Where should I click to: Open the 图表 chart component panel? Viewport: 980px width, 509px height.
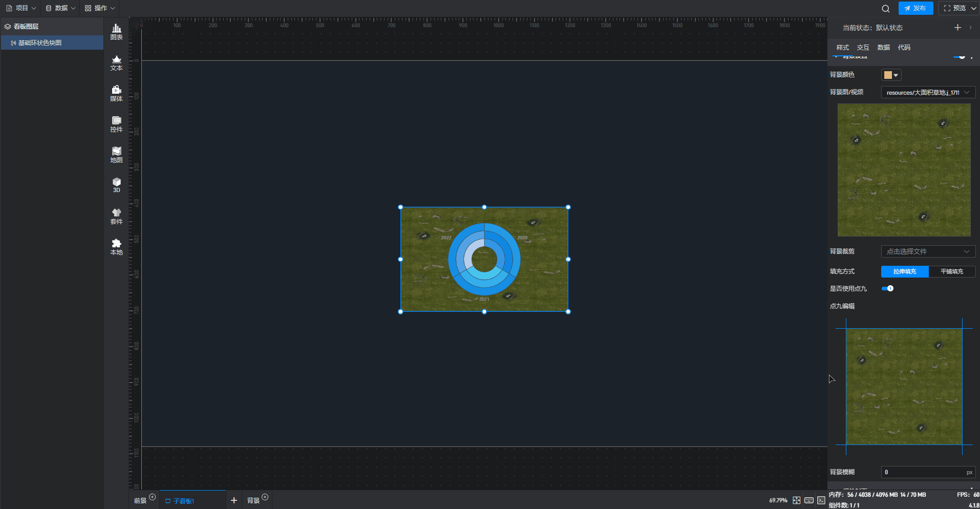tap(116, 32)
